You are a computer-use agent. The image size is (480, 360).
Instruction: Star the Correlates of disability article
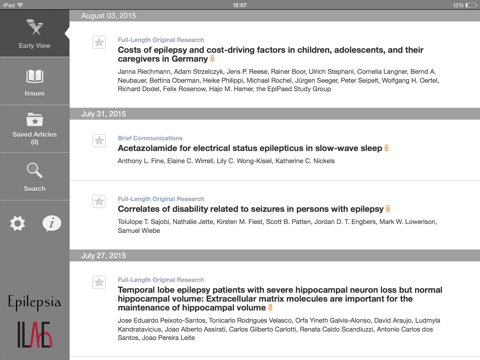99,201
